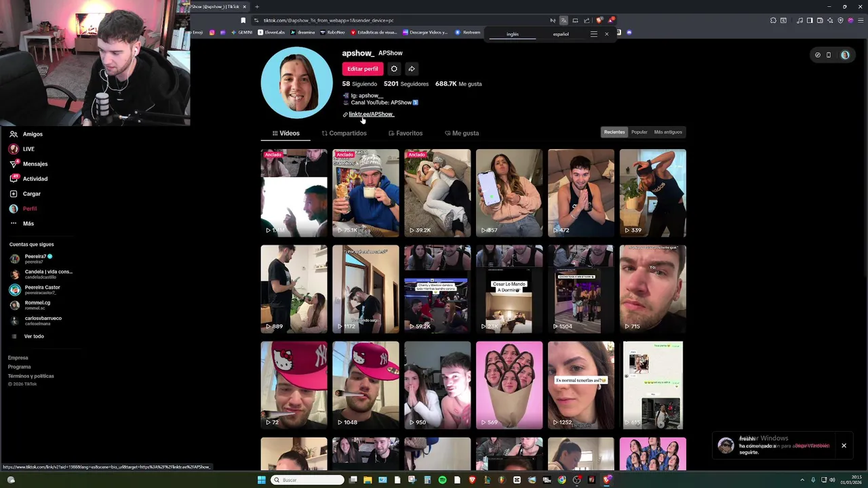Dismiss the new follower notification popup

pyautogui.click(x=844, y=445)
